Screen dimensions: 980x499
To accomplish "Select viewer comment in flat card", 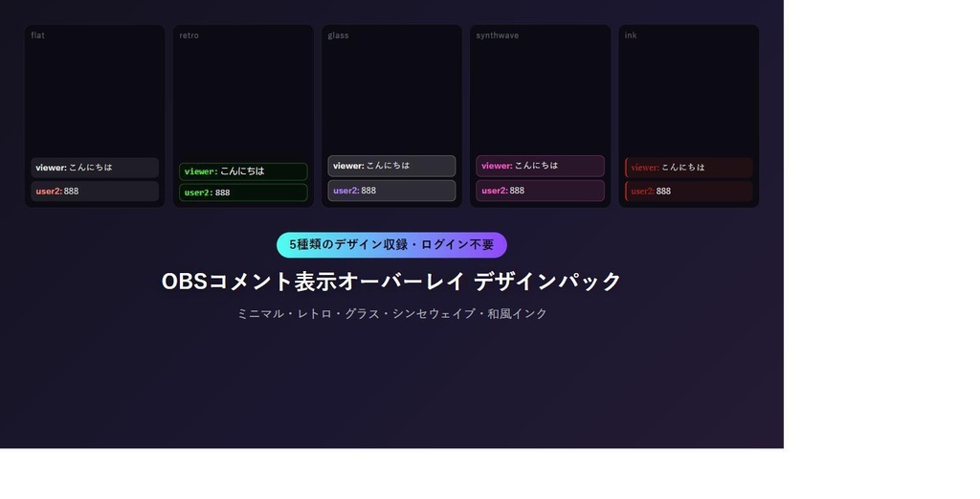I will pyautogui.click(x=95, y=168).
